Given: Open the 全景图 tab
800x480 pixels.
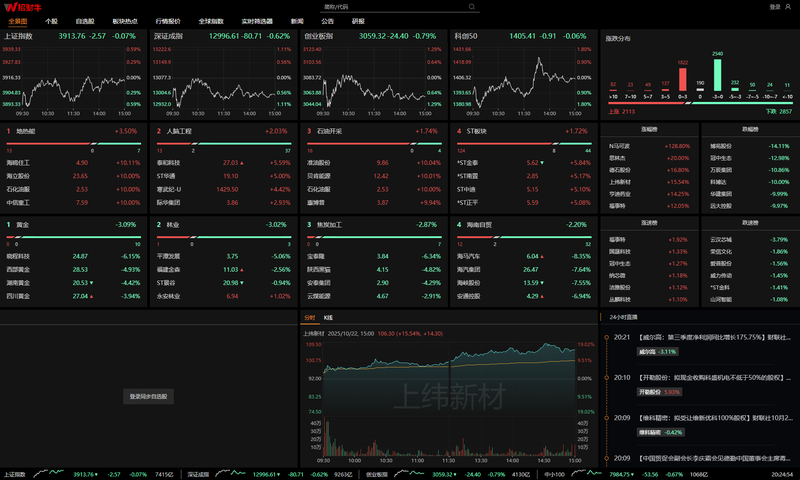Looking at the screenshot, I should (x=18, y=21).
